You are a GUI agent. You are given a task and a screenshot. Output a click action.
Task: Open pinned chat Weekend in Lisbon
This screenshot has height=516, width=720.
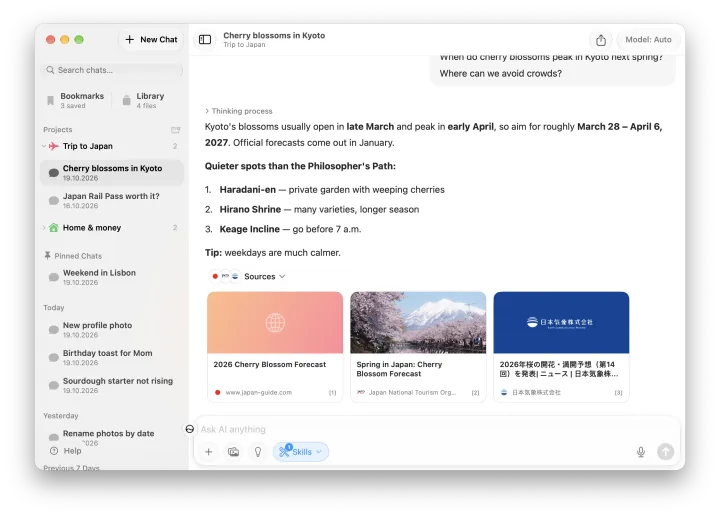tap(112, 277)
